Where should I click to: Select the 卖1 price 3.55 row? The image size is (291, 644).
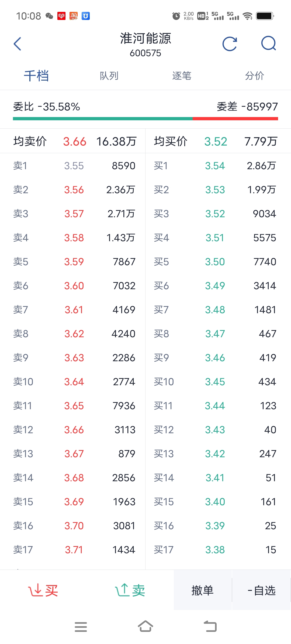click(x=73, y=166)
